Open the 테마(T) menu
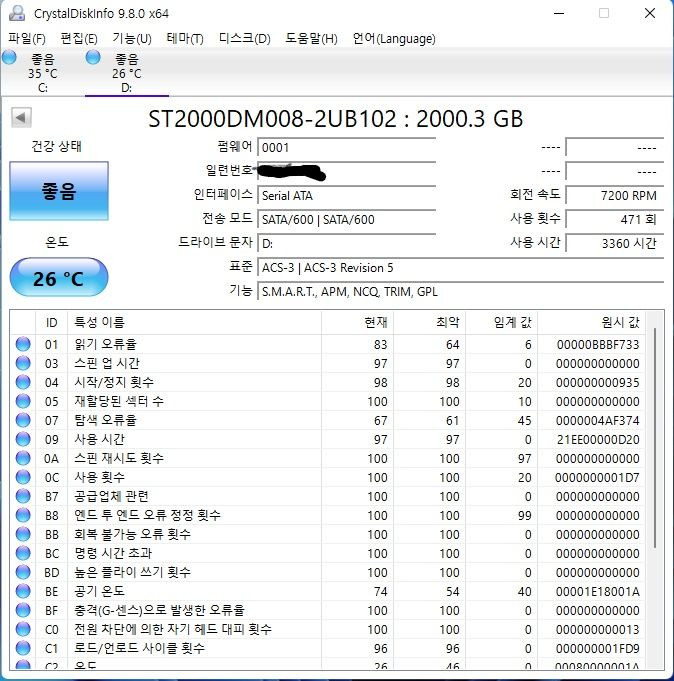This screenshot has height=681, width=674. [x=185, y=39]
